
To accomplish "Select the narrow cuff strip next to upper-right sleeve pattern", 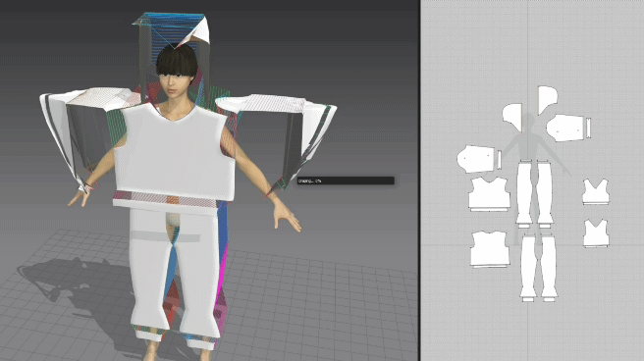I will (x=588, y=127).
